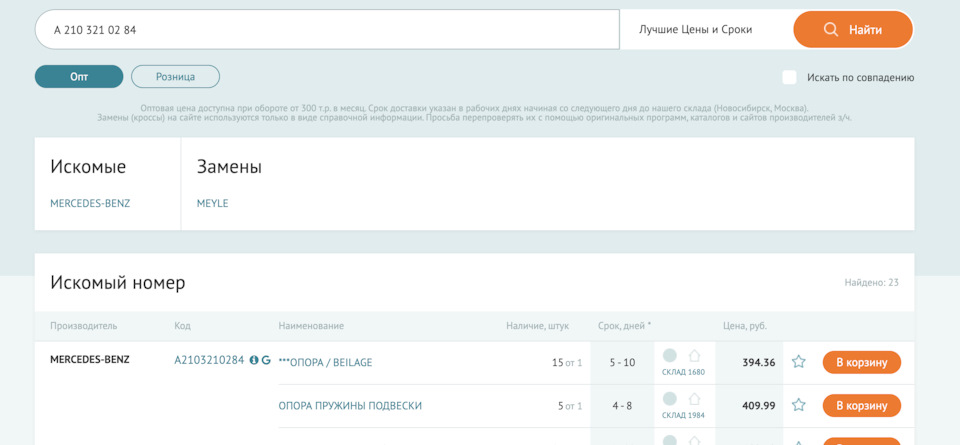Click the СКЛАД 1984 warehouse label

pos(683,415)
